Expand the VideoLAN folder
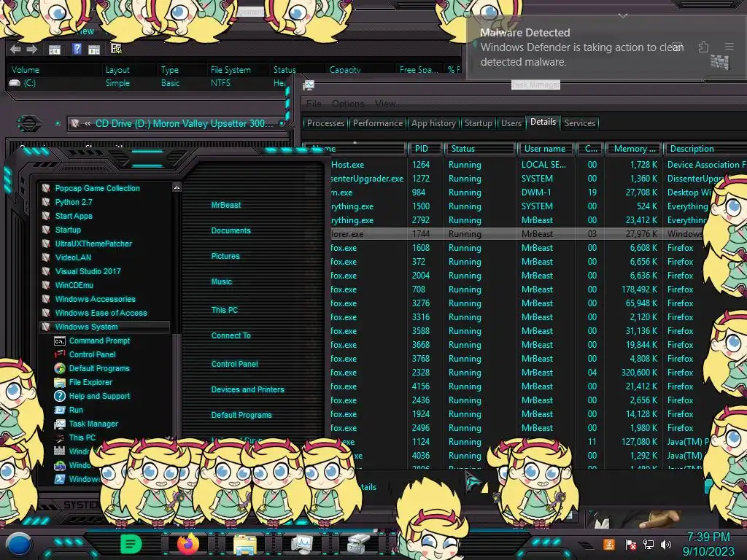The image size is (747, 560). [73, 257]
